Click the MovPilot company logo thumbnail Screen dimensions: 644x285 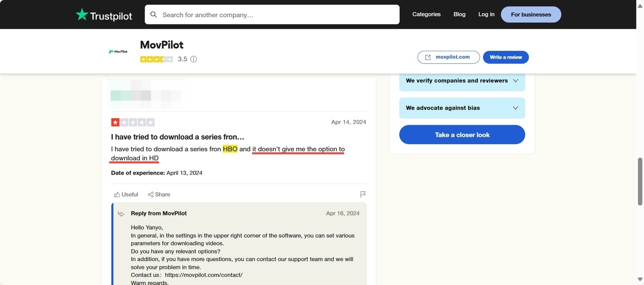coord(118,51)
